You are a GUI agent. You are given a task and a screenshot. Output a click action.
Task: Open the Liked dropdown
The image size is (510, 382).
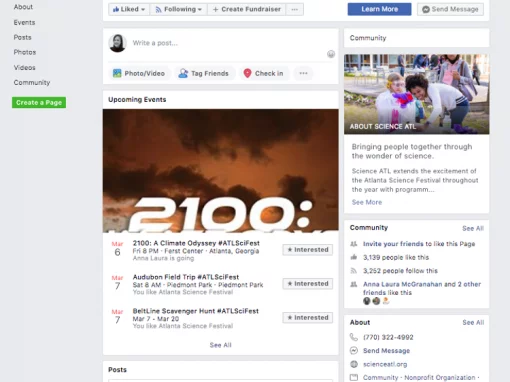coord(129,9)
